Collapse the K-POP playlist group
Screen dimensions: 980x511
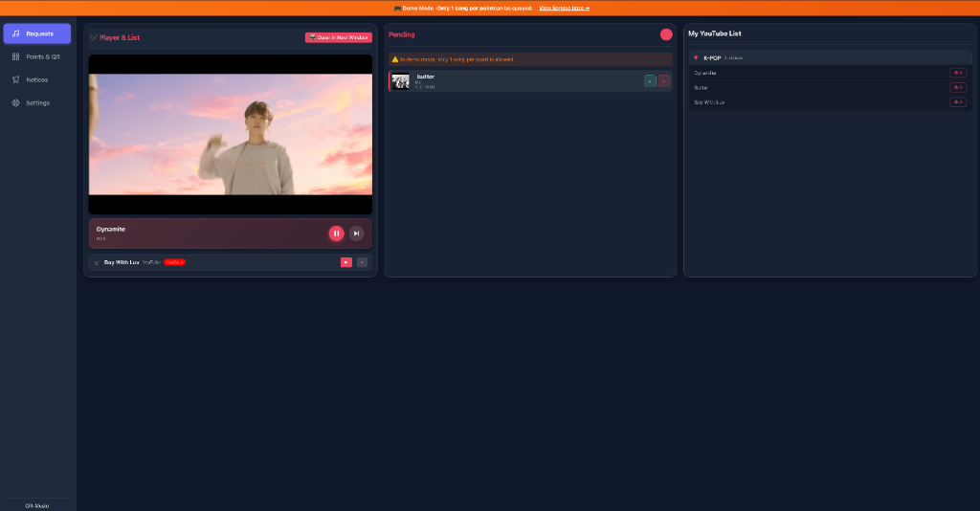tap(696, 57)
